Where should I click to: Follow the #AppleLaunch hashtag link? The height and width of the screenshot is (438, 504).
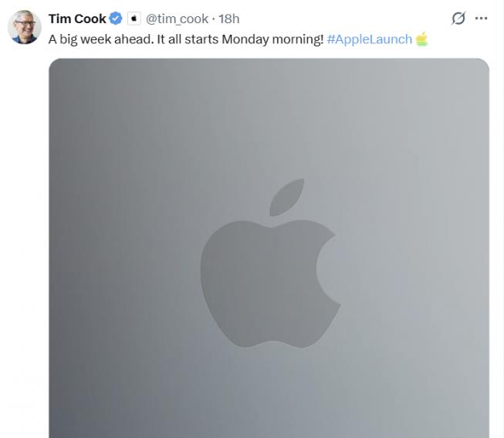pyautogui.click(x=370, y=39)
